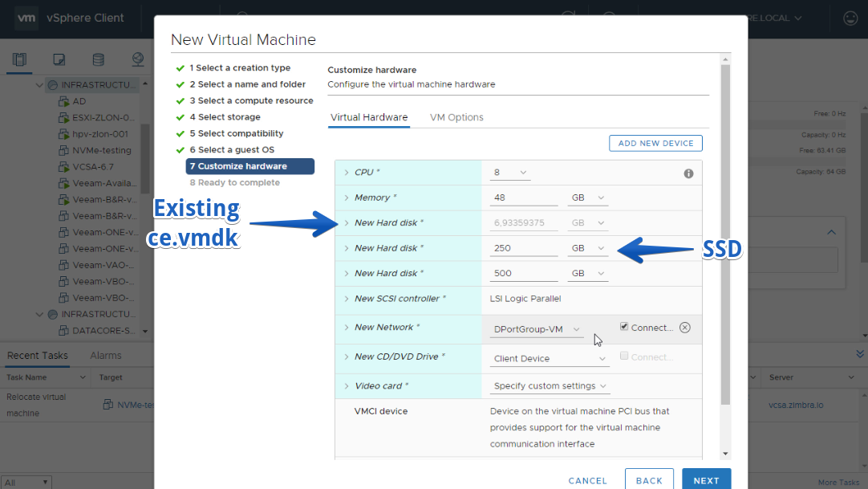This screenshot has width=868, height=489.
Task: Click the hard disk size field showing 500
Action: coord(523,274)
